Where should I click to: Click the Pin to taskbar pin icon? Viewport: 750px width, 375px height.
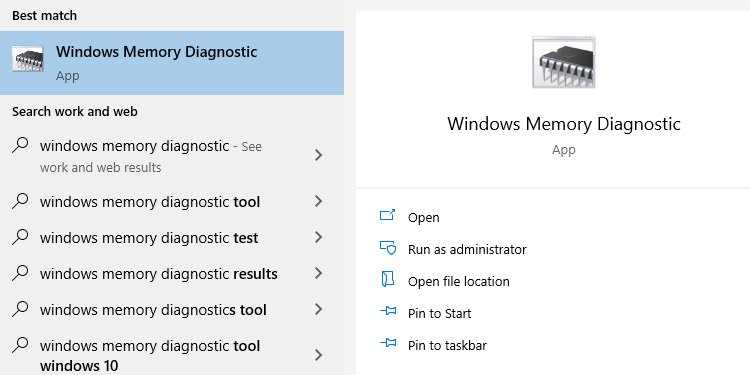388,343
